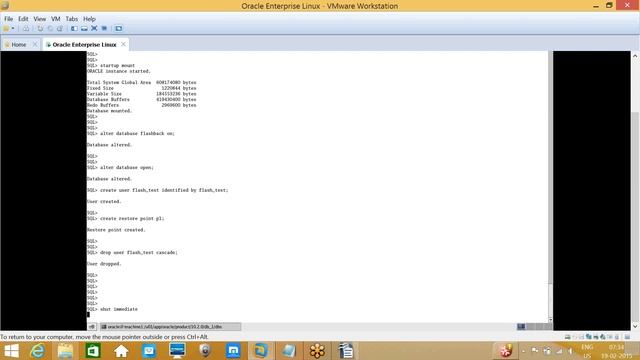Viewport: 640px width, 360px height.
Task: Close the Oracle Enterprise Linux tab
Action: [123, 44]
